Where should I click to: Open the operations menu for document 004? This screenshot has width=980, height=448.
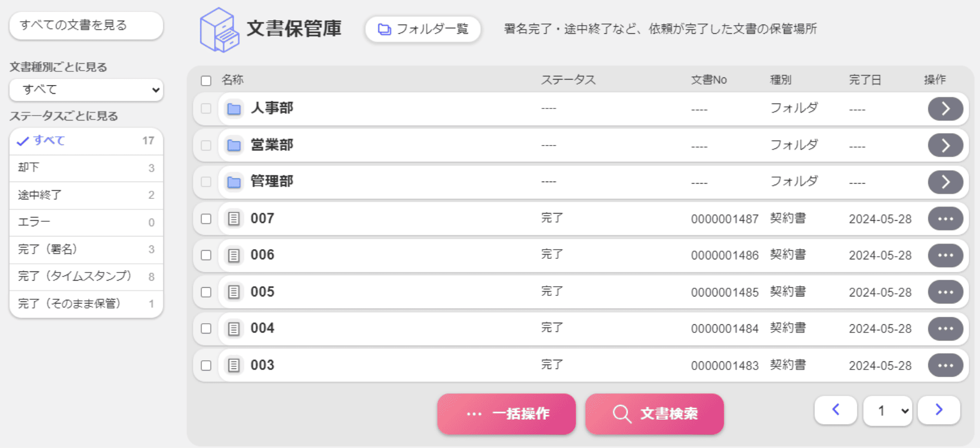point(946,328)
